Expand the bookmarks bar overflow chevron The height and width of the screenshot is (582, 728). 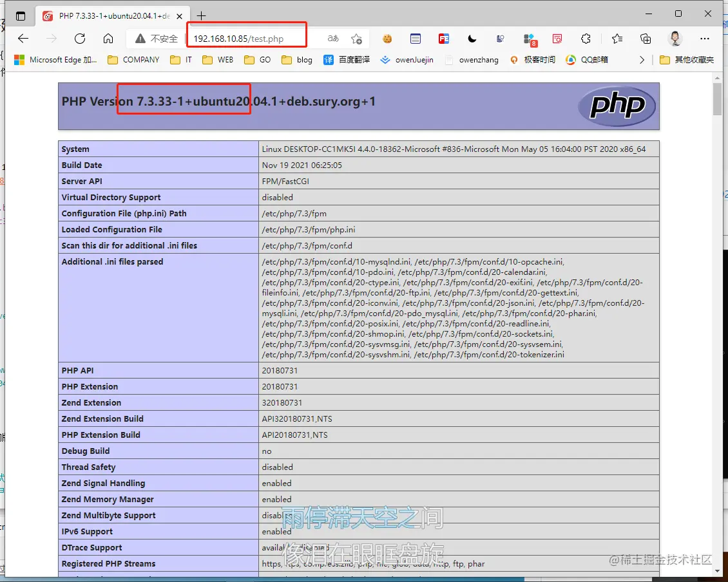642,60
